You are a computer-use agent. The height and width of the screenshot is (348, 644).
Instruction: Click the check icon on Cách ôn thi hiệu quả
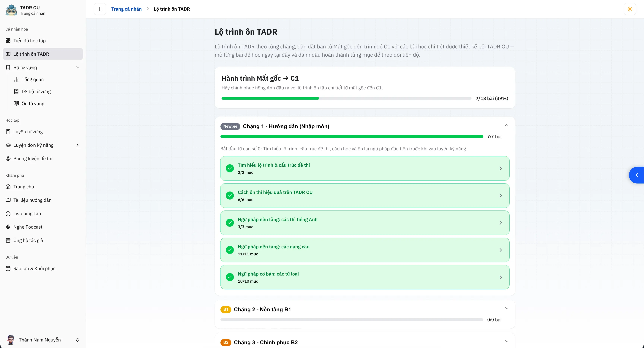(230, 195)
